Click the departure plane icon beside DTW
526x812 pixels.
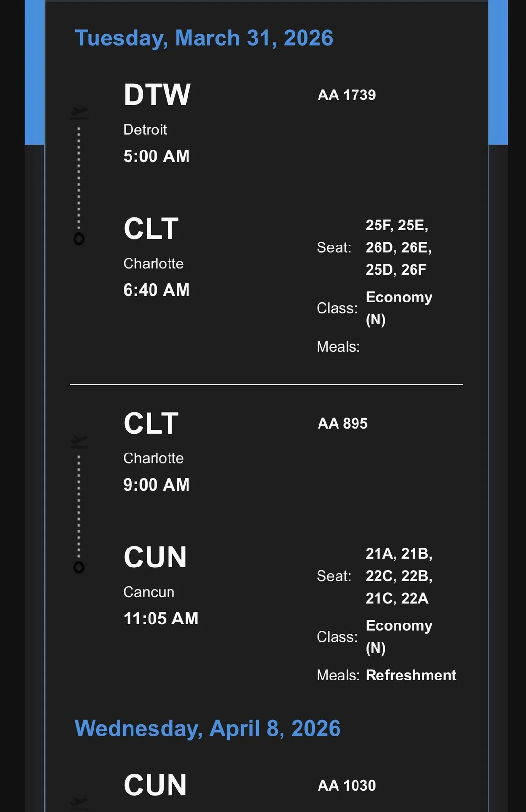79,113
